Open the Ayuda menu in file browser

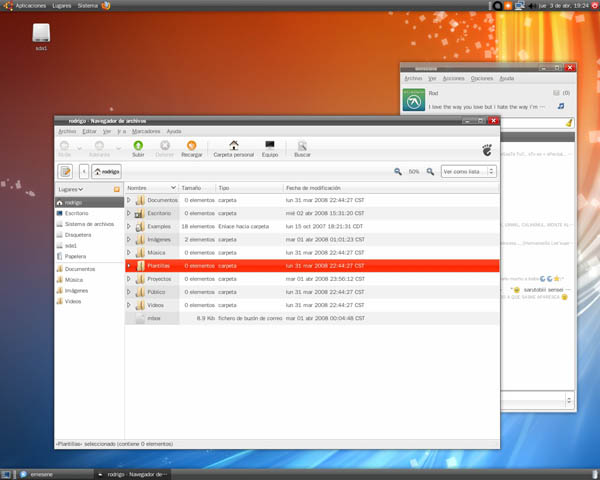click(x=174, y=131)
